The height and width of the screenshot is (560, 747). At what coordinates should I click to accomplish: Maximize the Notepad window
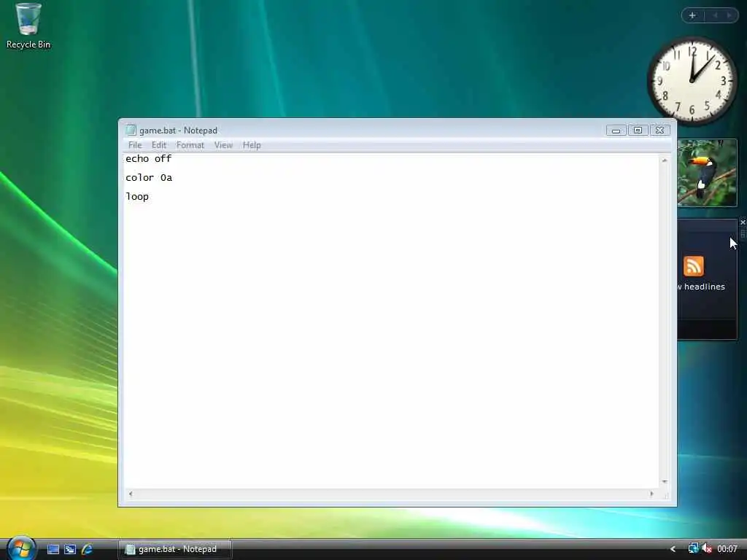pyautogui.click(x=638, y=130)
